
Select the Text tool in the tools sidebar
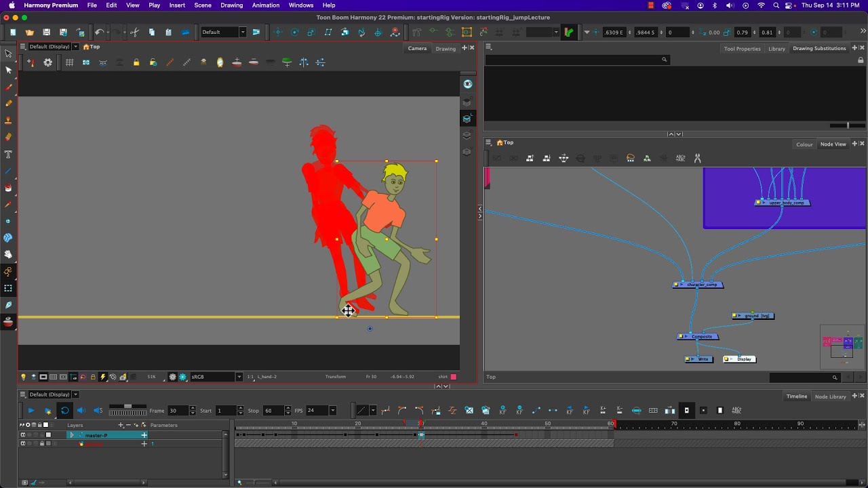tap(8, 155)
